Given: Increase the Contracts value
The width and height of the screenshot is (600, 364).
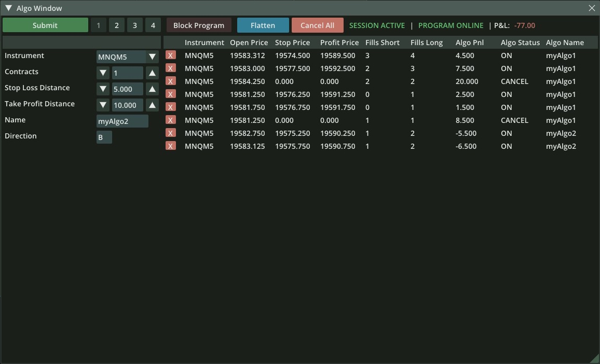Looking at the screenshot, I should point(152,73).
